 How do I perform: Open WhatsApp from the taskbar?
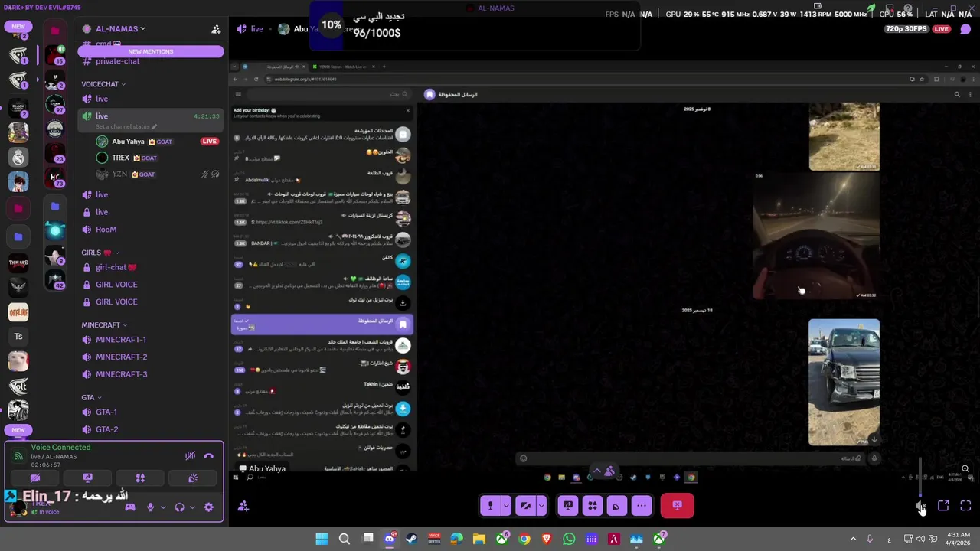pos(569,539)
